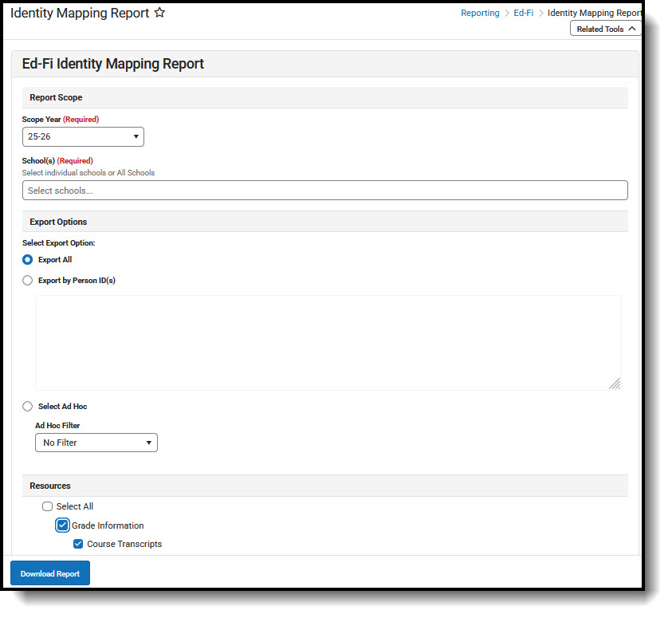Click the Reporting breadcrumb link
The image size is (672, 618).
pos(480,13)
